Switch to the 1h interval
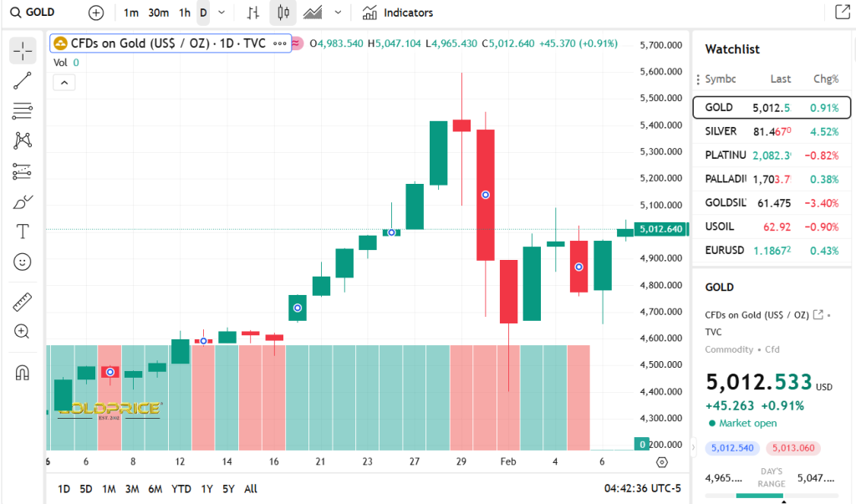 (185, 13)
